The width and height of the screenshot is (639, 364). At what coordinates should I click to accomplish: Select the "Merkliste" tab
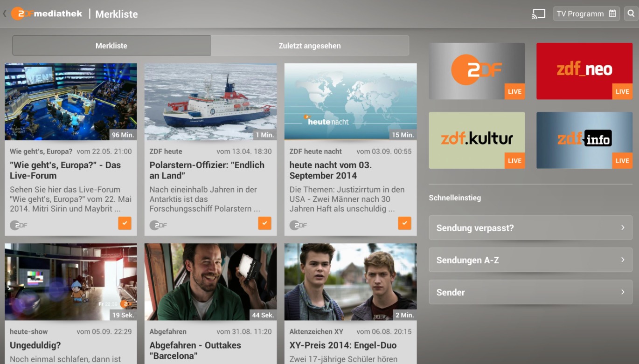tap(111, 46)
